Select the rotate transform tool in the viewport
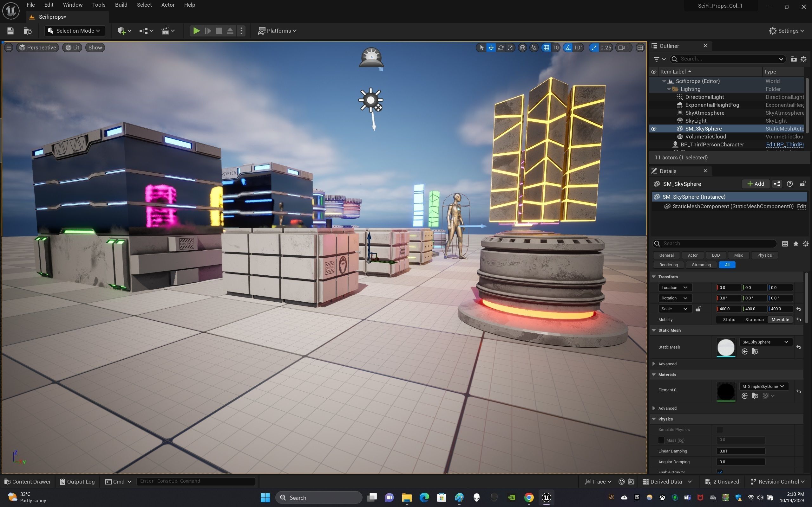Viewport: 812px width, 507px height. coord(501,48)
